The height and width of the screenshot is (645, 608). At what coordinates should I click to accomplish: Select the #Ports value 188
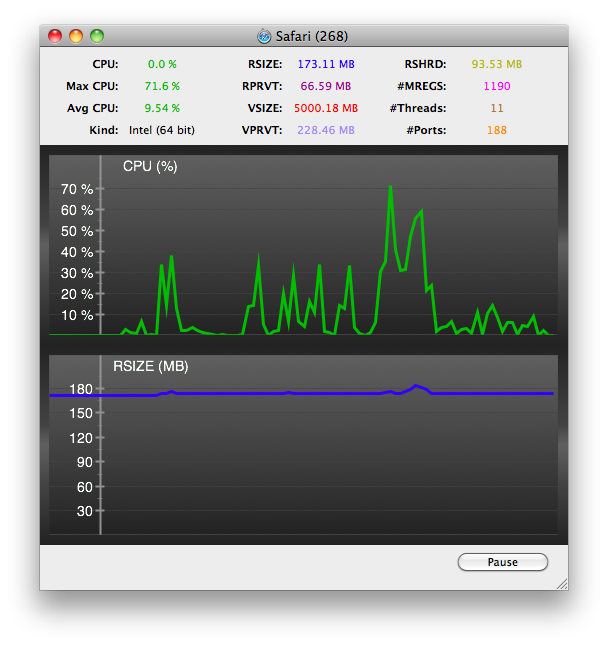tap(497, 130)
